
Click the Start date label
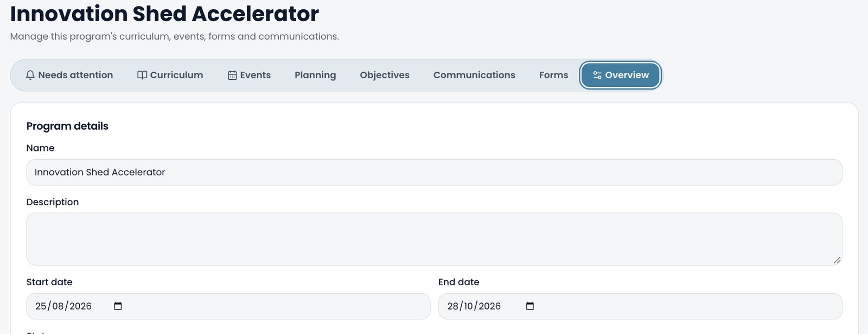pos(49,282)
